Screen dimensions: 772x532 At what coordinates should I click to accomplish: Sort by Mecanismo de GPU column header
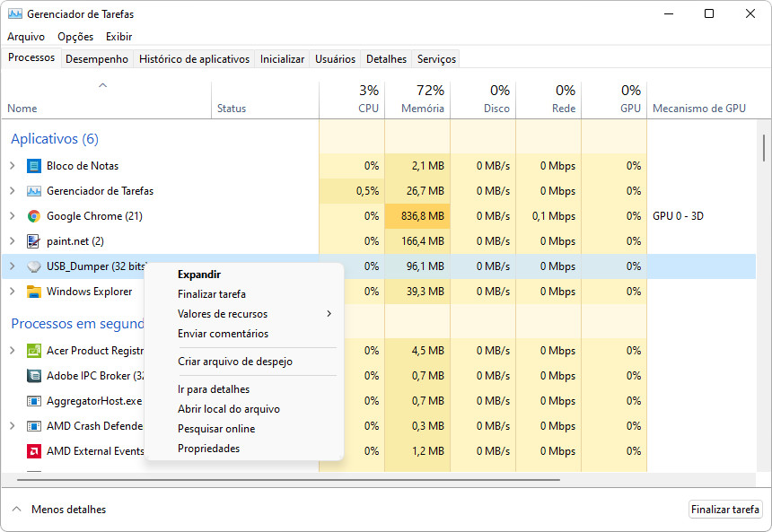(x=701, y=100)
